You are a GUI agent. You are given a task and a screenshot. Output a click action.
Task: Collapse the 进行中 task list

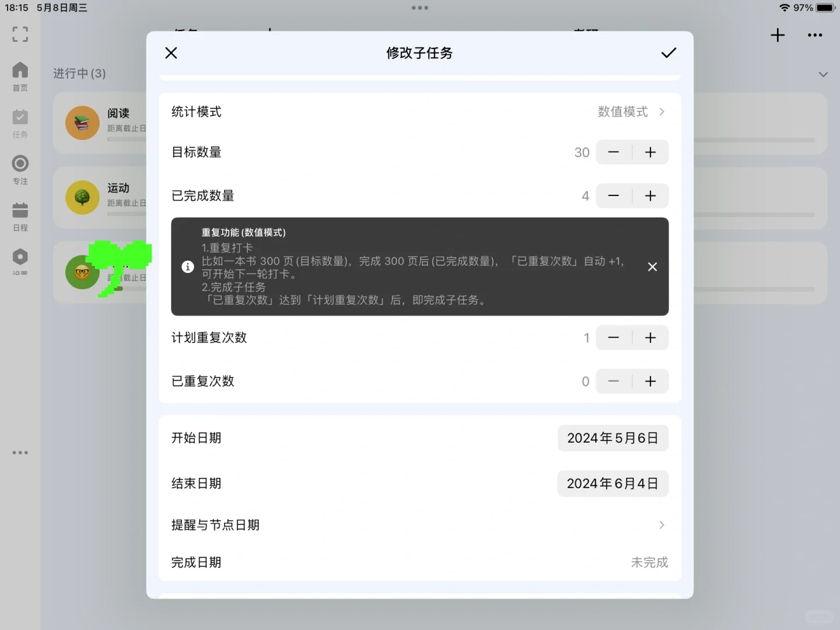tap(822, 74)
